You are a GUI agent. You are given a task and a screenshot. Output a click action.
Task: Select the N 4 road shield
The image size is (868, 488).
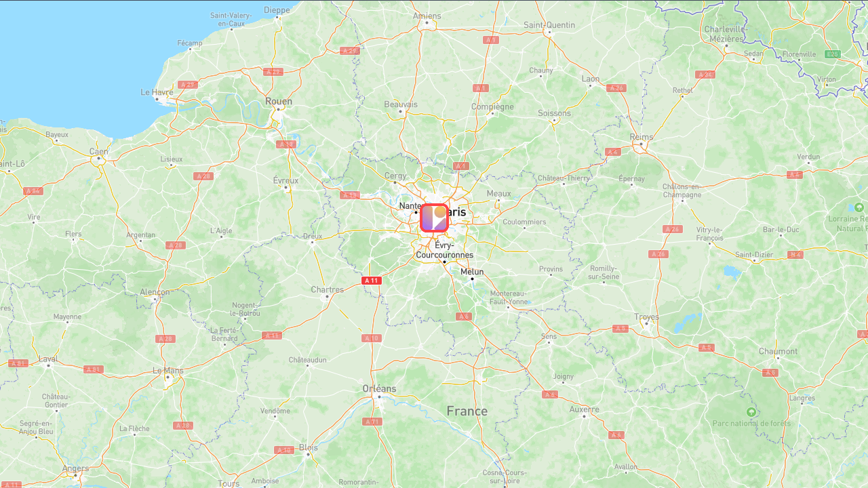pos(795,255)
